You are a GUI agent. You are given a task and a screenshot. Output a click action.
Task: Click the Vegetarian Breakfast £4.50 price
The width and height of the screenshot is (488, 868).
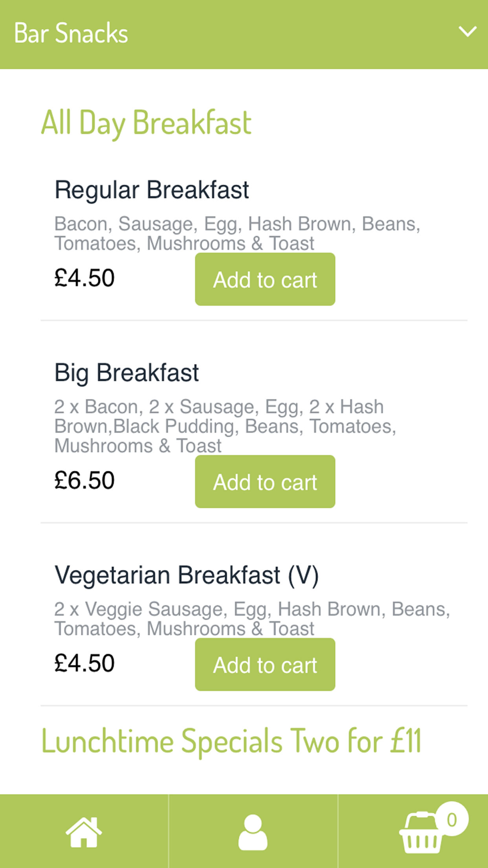click(84, 663)
